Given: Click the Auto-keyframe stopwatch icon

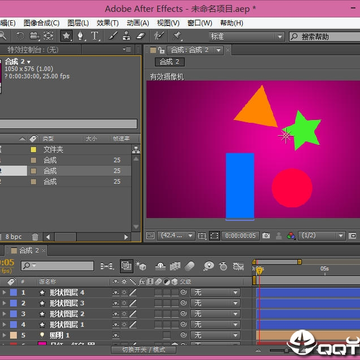Looking at the screenshot, I should [223, 266].
